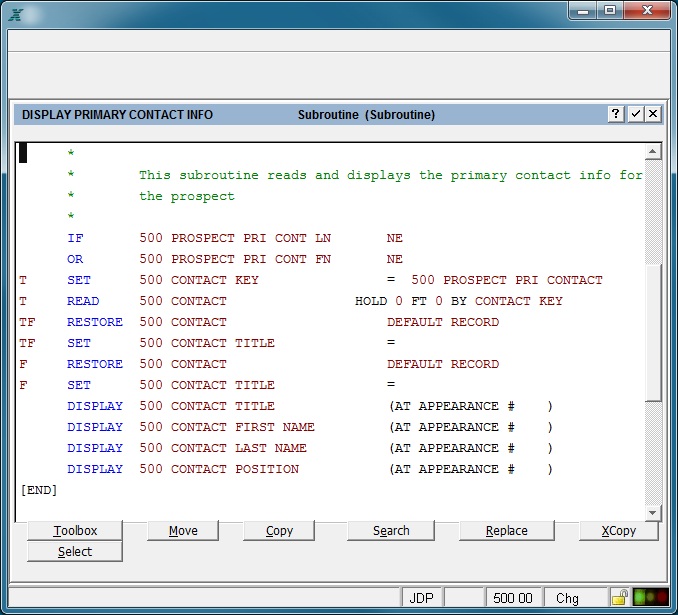Click the black cursor block on first line
This screenshot has height=615, width=678.
point(23,153)
